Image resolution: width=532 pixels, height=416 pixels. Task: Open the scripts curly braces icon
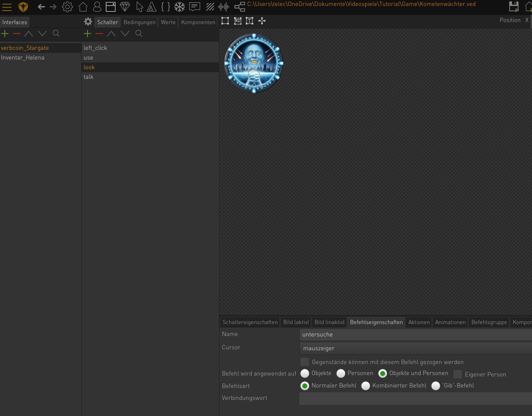(x=165, y=7)
